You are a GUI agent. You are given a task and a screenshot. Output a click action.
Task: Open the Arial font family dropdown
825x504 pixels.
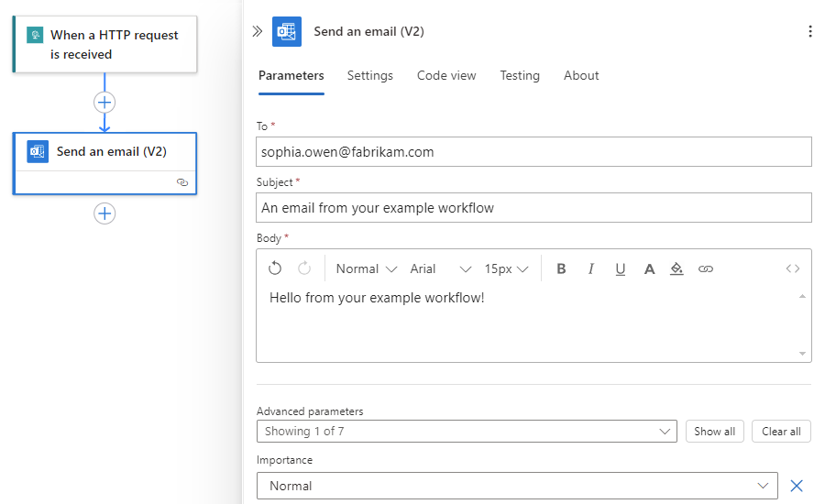tap(440, 268)
